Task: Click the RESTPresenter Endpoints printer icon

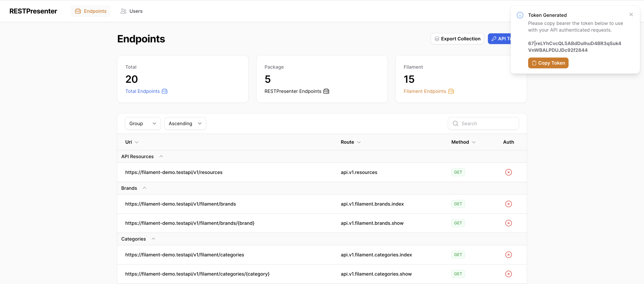Action: (x=327, y=91)
